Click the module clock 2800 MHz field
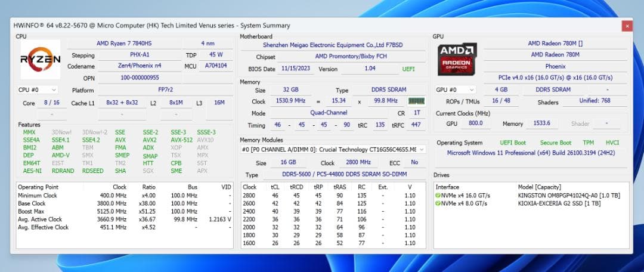The width and height of the screenshot is (644, 272). 358,162
